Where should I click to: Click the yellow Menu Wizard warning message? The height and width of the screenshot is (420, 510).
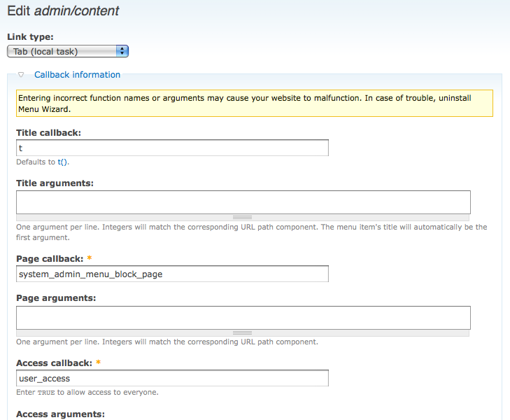pyautogui.click(x=254, y=104)
